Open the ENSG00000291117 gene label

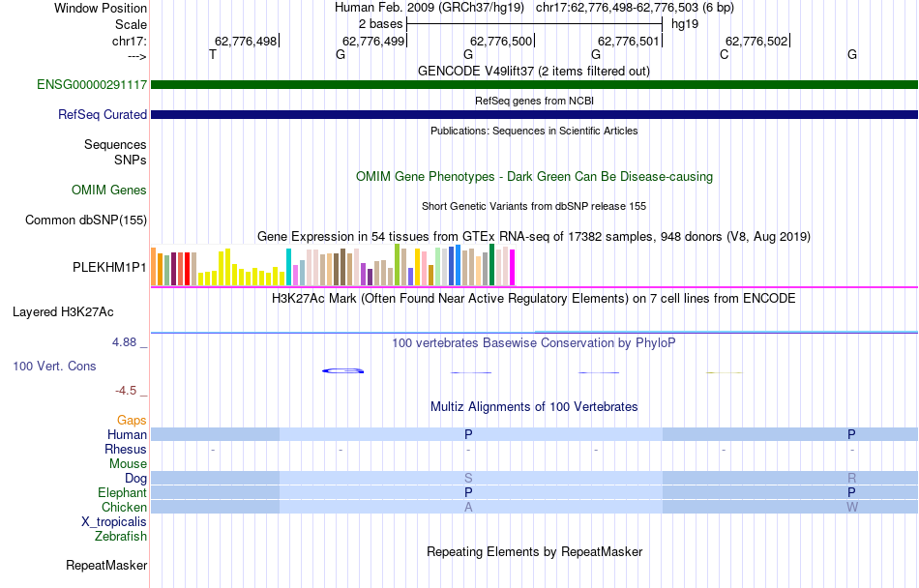(x=92, y=84)
